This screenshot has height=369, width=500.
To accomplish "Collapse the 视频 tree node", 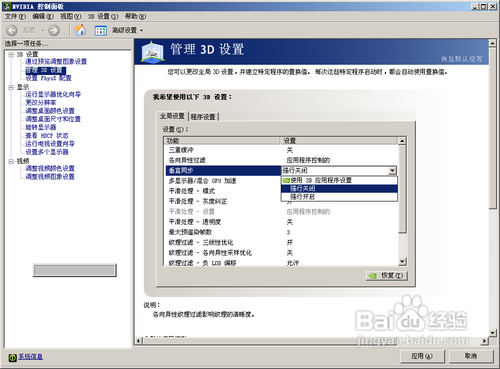I will pos(11,161).
